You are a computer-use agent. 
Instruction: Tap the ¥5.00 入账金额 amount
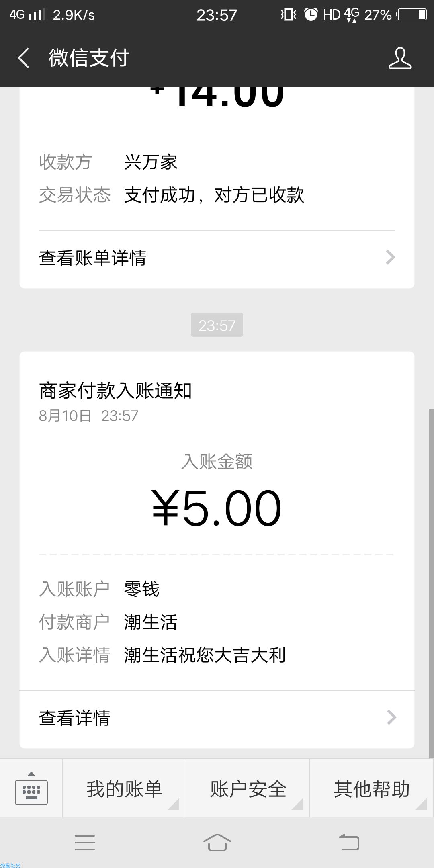[217, 508]
